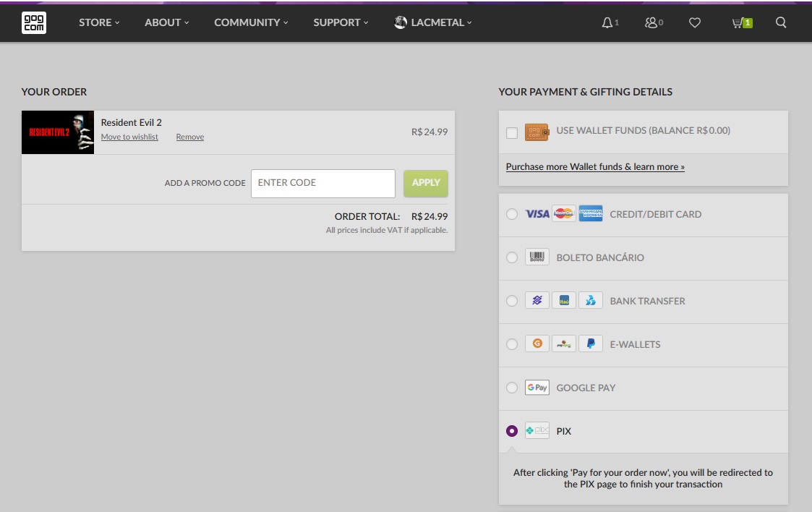Select Credit/Debit Card radio button
812x512 pixels.
[512, 214]
